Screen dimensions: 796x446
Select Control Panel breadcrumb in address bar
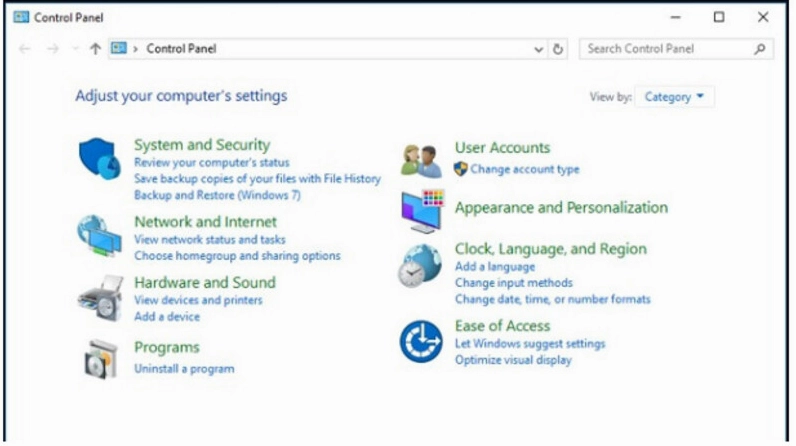(181, 49)
